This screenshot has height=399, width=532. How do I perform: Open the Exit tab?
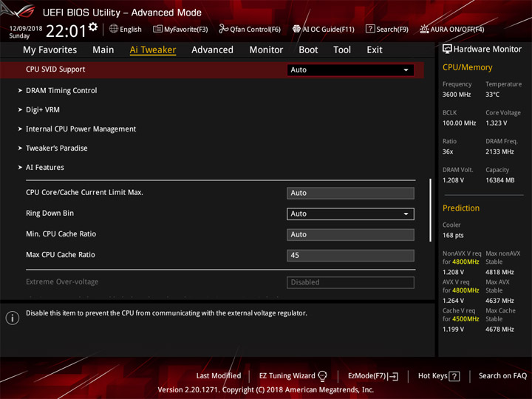pyautogui.click(x=375, y=50)
